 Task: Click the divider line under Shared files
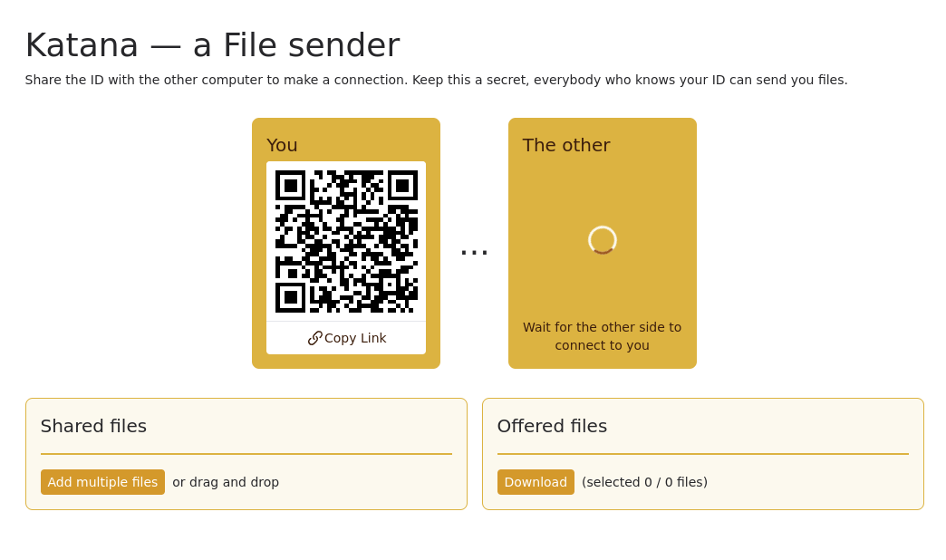point(246,454)
